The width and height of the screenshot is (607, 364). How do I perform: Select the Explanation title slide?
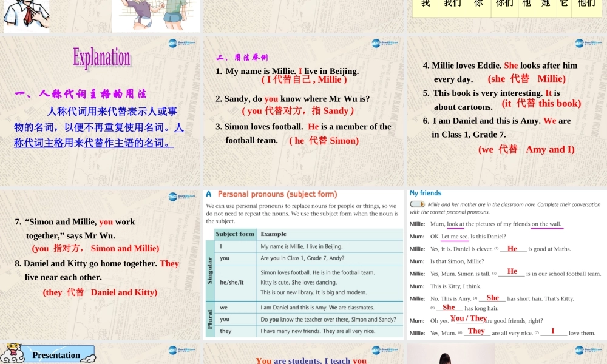pyautogui.click(x=101, y=58)
